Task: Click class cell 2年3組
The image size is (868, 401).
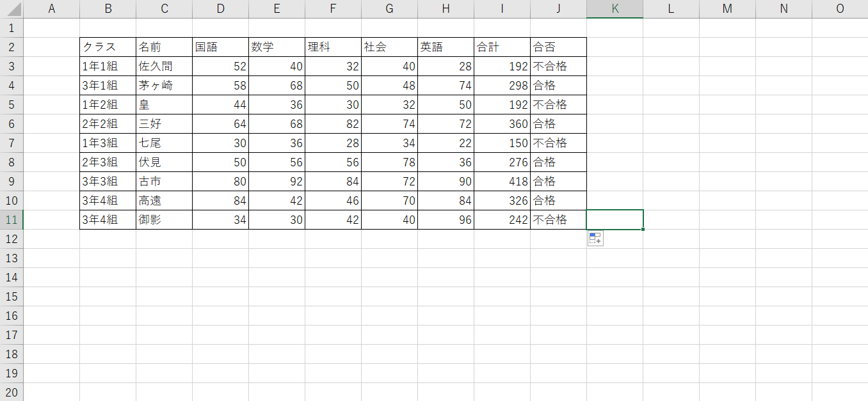Action: [x=108, y=162]
